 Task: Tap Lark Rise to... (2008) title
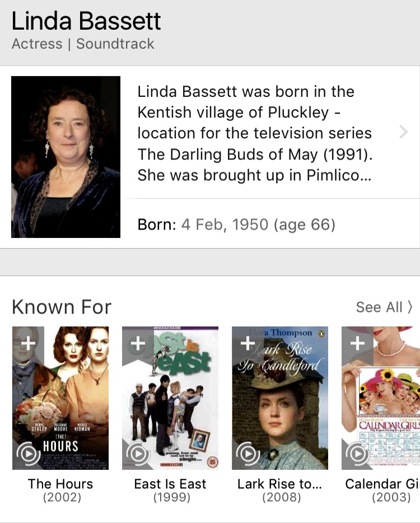(280, 490)
